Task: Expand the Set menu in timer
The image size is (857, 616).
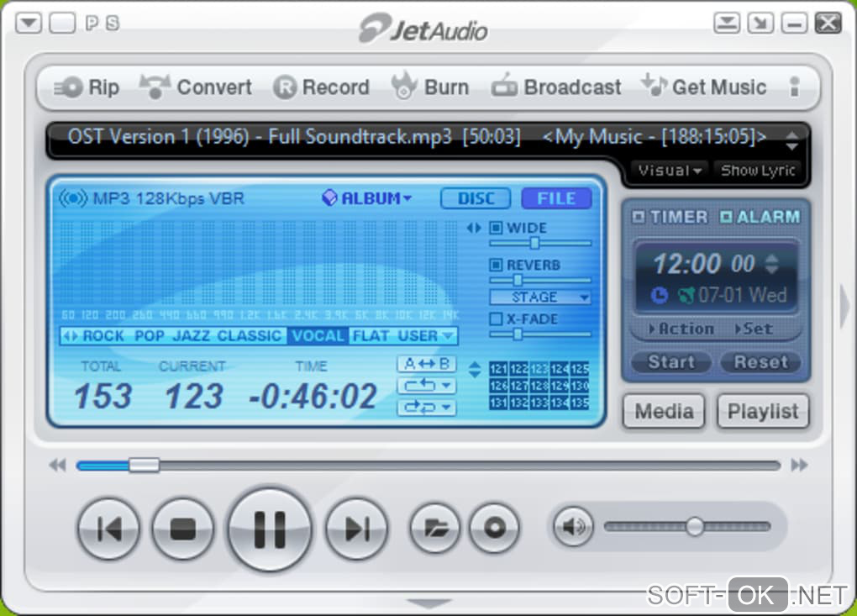Action: [754, 329]
